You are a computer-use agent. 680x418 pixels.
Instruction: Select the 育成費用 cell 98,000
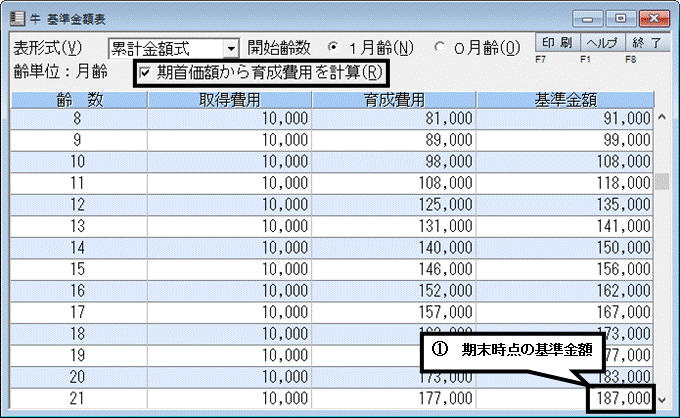click(x=394, y=162)
